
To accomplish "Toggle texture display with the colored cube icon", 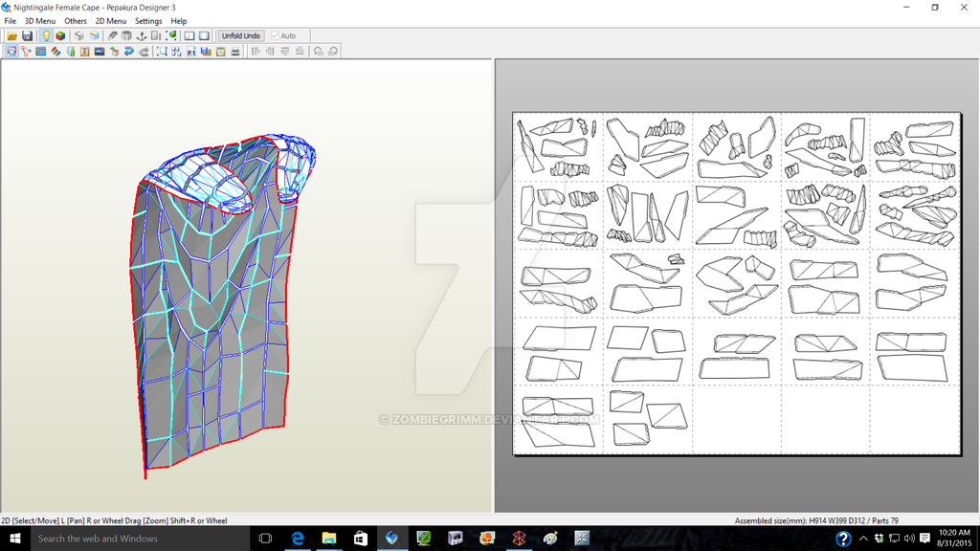I will point(60,36).
